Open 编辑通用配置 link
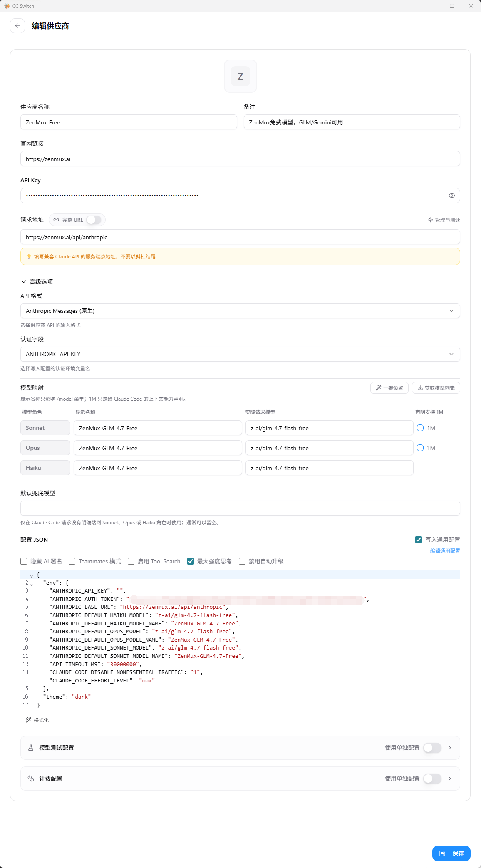Image resolution: width=481 pixels, height=868 pixels. (445, 551)
